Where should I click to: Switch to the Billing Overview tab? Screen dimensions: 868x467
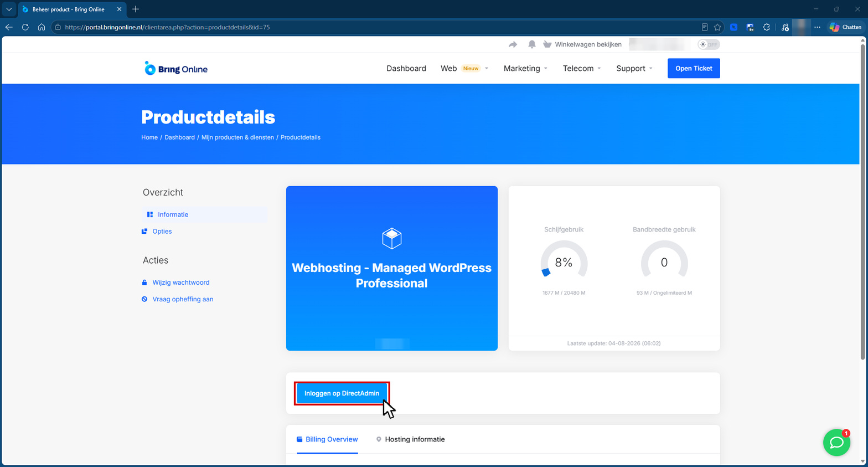click(x=327, y=439)
